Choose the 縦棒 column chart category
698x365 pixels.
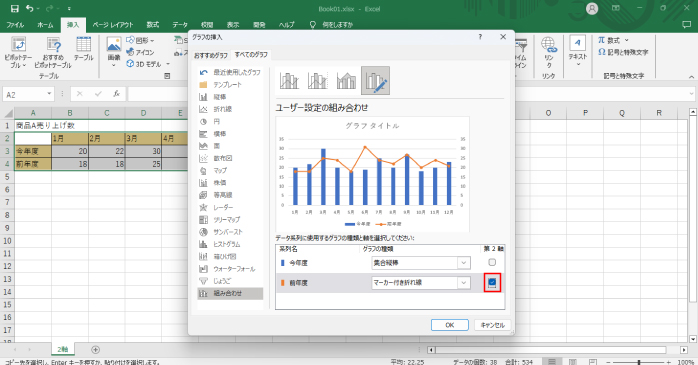click(230, 97)
